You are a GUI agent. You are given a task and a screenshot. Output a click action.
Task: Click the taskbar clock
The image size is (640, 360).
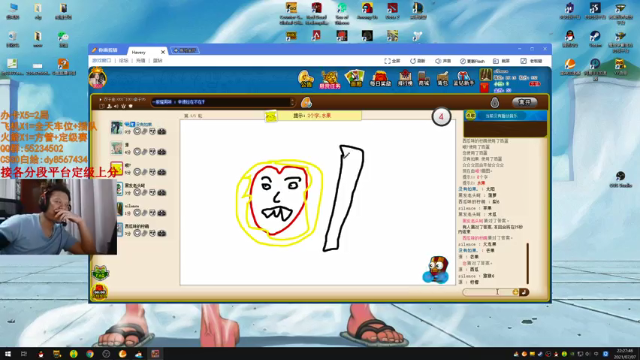pos(625,353)
